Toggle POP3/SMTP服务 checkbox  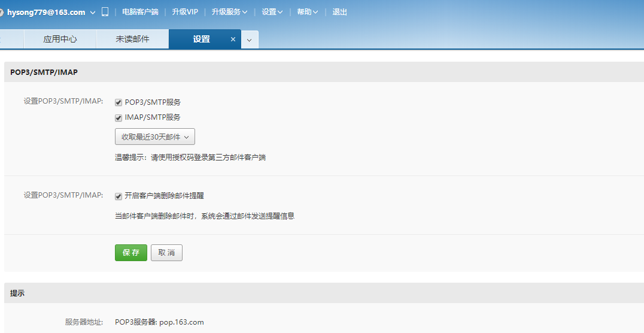[x=119, y=102]
